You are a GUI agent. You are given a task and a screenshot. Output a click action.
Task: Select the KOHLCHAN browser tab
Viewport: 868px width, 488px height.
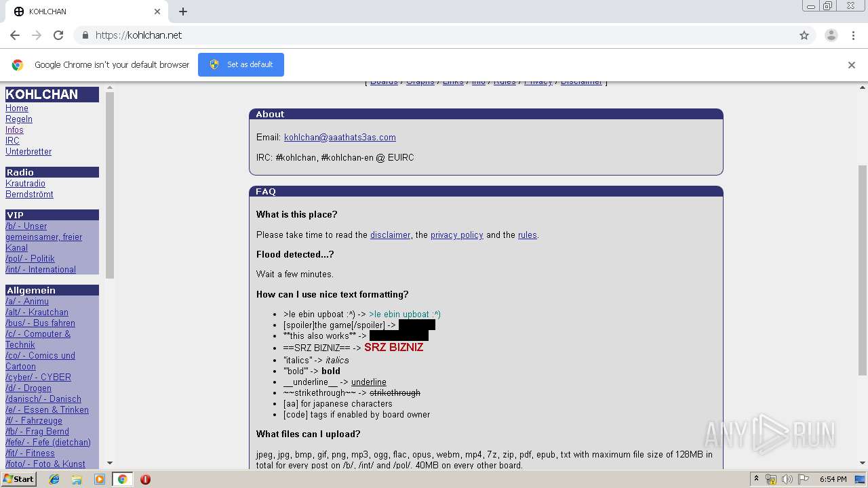87,12
